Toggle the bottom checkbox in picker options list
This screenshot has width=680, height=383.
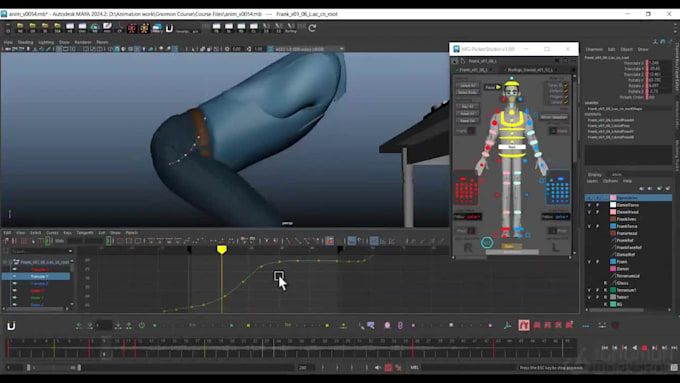(566, 102)
